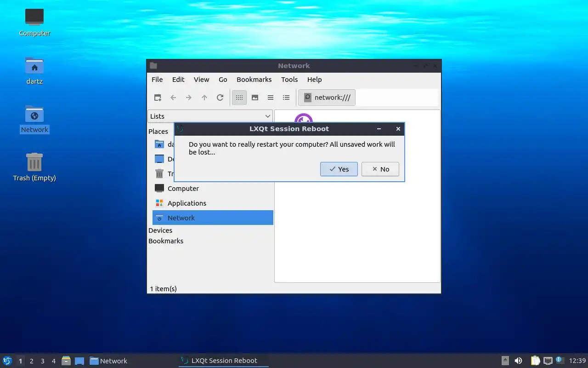
Task: Click the network:/// path button
Action: [x=327, y=98]
